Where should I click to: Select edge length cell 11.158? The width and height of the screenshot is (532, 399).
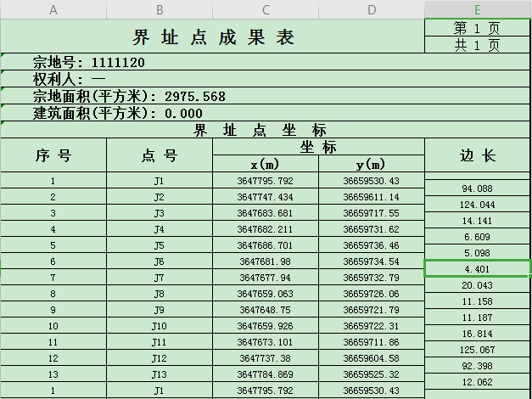(x=477, y=301)
